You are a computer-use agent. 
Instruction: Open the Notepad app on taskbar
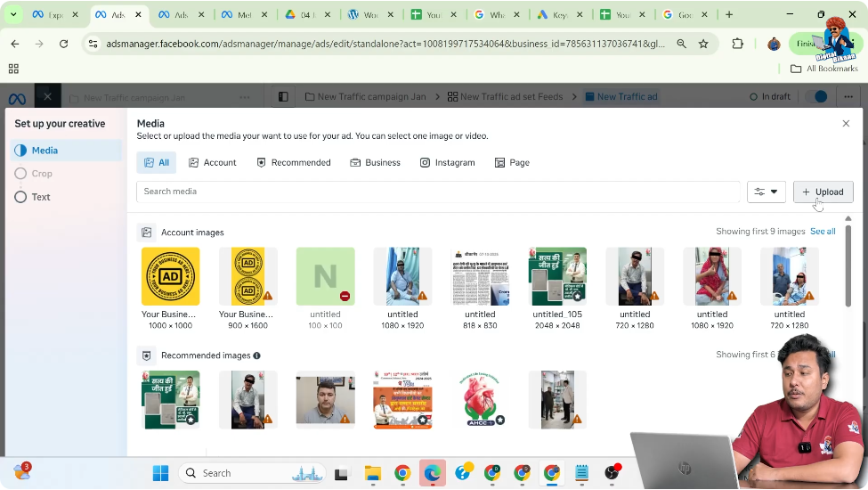pyautogui.click(x=582, y=473)
